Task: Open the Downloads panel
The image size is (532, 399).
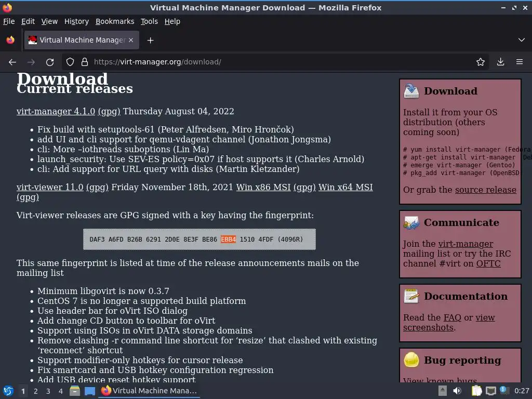Action: (x=500, y=62)
